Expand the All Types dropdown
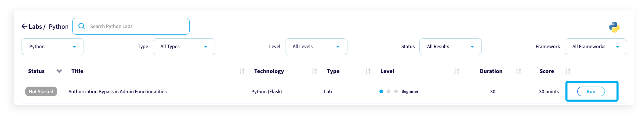Screen dimensions: 644x120 coord(184,47)
